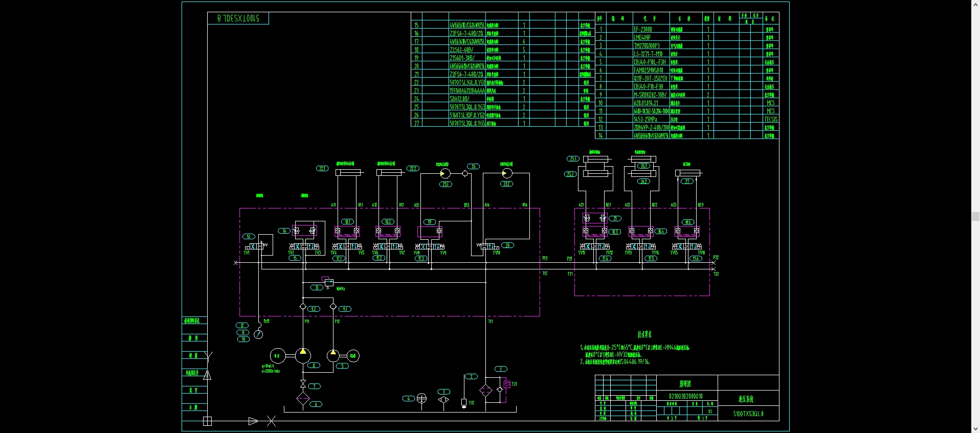Click the balloon callout numbered 17.4

605,259
